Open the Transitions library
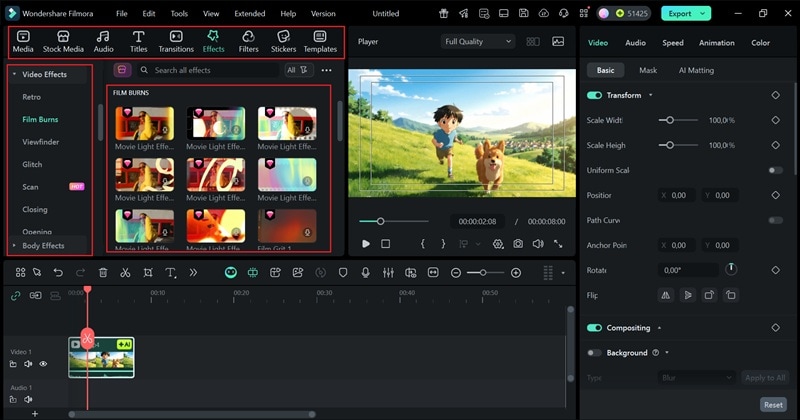The image size is (800, 420). click(x=176, y=41)
